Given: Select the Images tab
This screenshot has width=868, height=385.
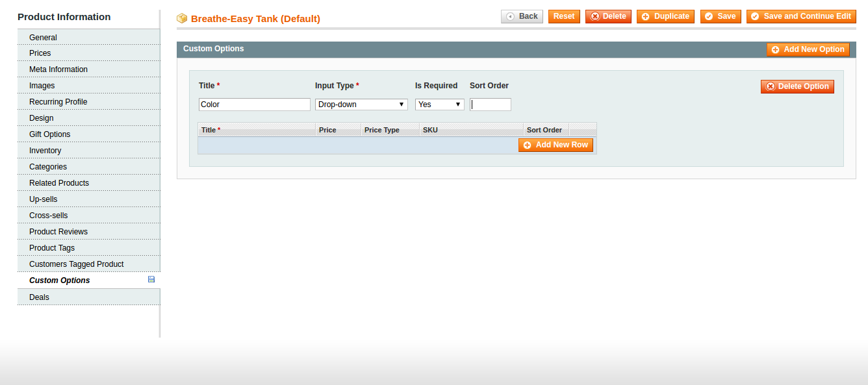Looking at the screenshot, I should (42, 86).
